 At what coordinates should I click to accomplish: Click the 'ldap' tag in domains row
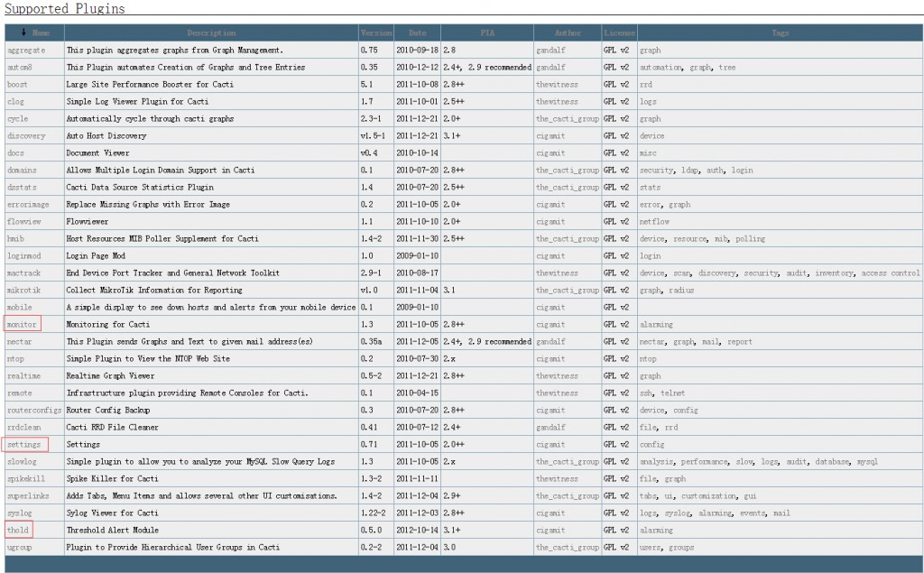point(689,171)
